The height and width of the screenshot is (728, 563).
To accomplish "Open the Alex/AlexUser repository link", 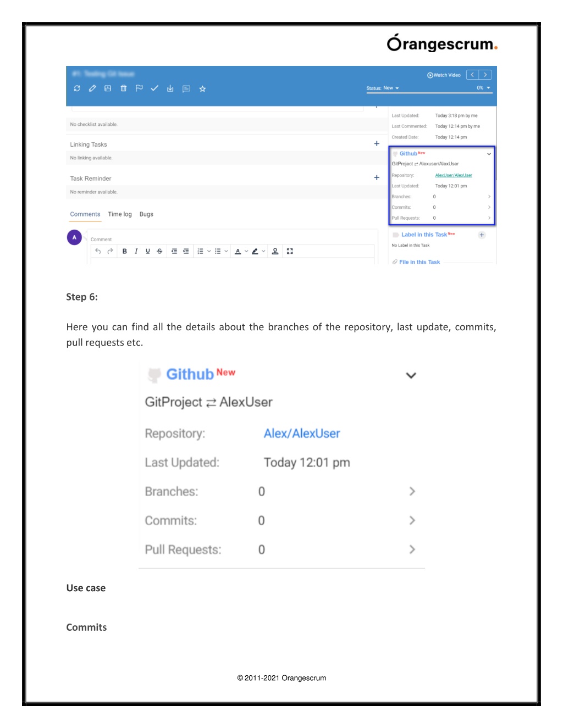I will (302, 434).
